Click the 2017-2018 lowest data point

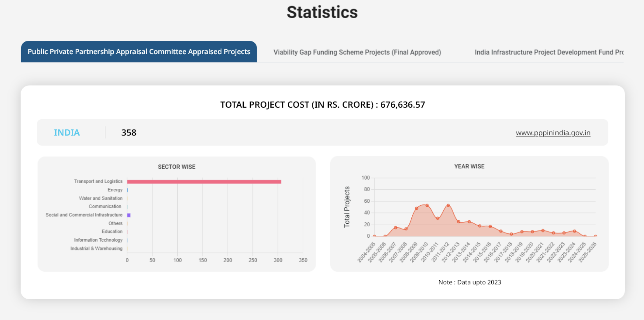click(x=511, y=234)
